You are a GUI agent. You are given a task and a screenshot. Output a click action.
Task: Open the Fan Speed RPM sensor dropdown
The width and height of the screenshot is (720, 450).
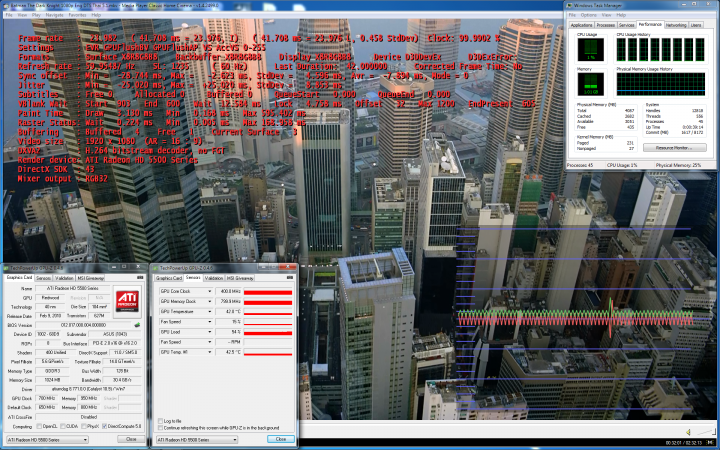(210, 342)
